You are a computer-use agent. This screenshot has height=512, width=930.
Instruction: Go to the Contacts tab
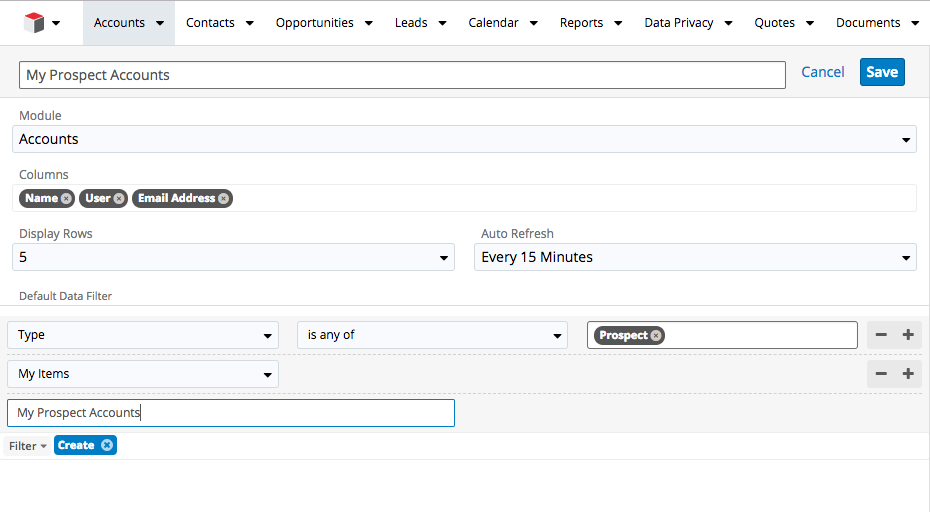point(210,23)
